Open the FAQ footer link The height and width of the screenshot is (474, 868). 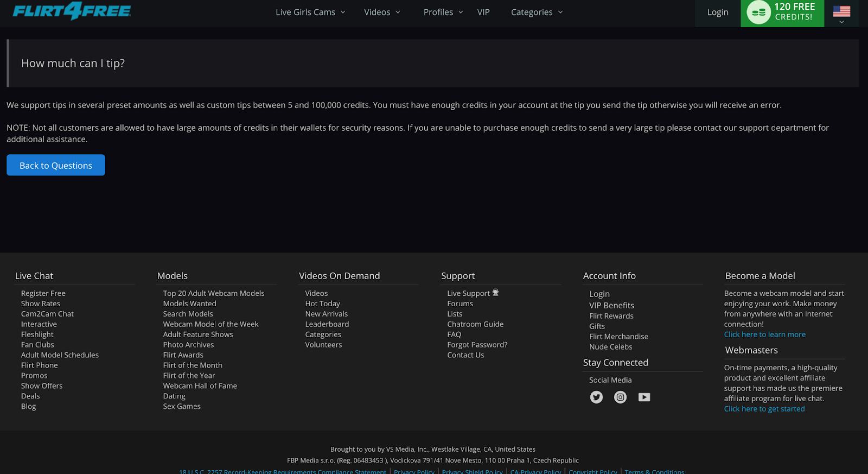[454, 334]
